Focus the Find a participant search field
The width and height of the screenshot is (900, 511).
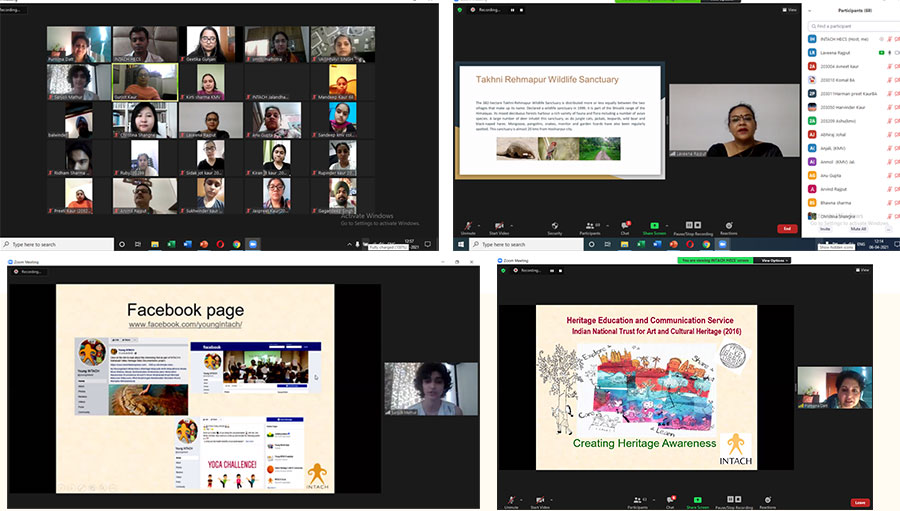[x=854, y=26]
